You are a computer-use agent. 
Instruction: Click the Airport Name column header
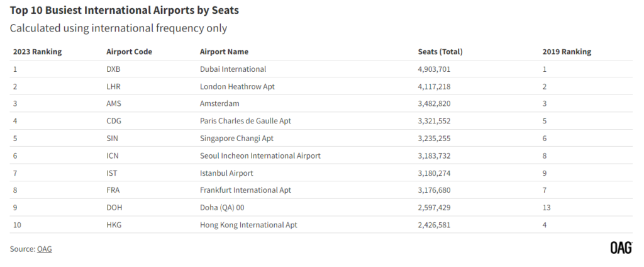(x=225, y=52)
